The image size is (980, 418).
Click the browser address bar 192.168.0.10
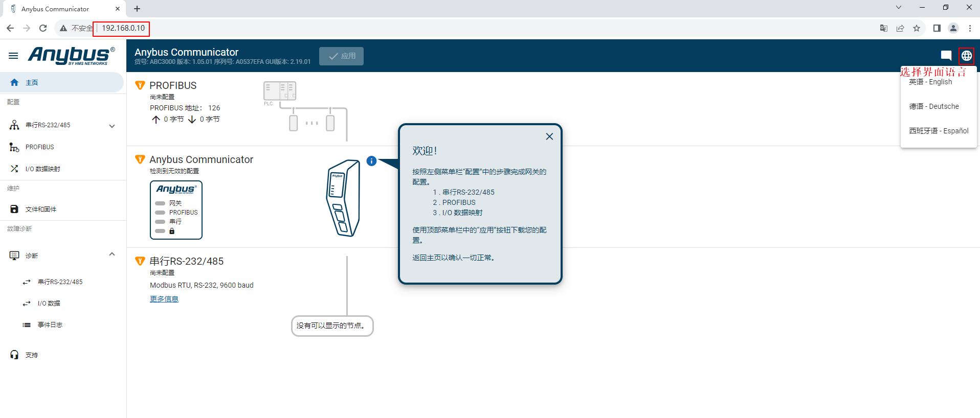click(123, 28)
